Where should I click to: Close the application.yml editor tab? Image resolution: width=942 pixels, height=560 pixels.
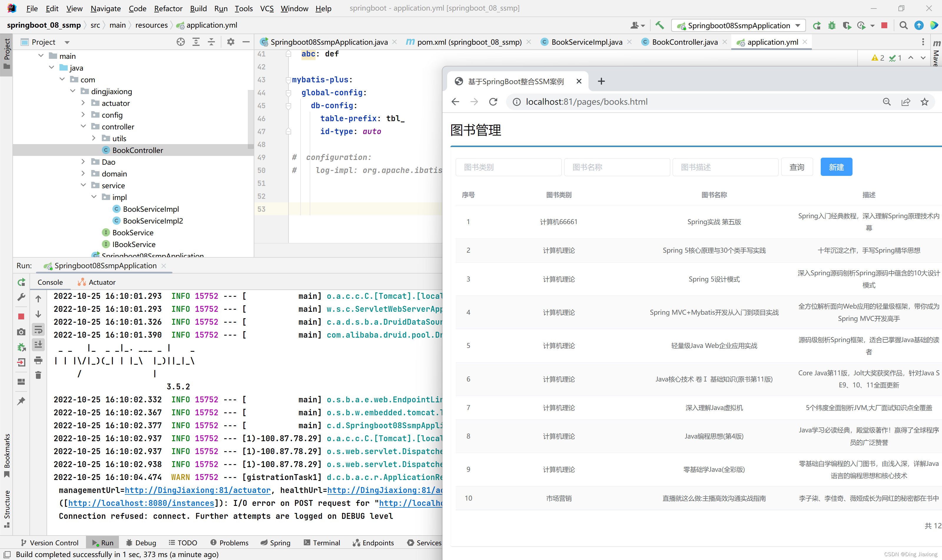(805, 42)
